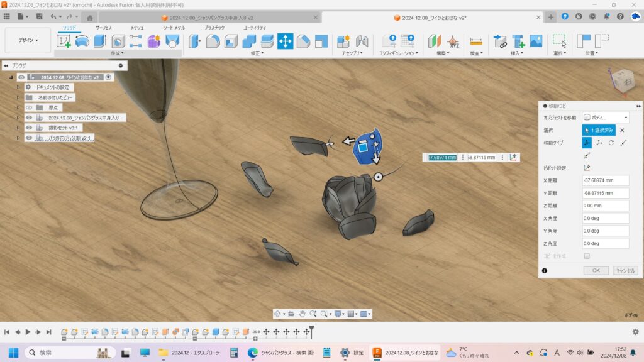Select the Measure tool in the Inspect group
The width and height of the screenshot is (644, 362).
point(476,41)
